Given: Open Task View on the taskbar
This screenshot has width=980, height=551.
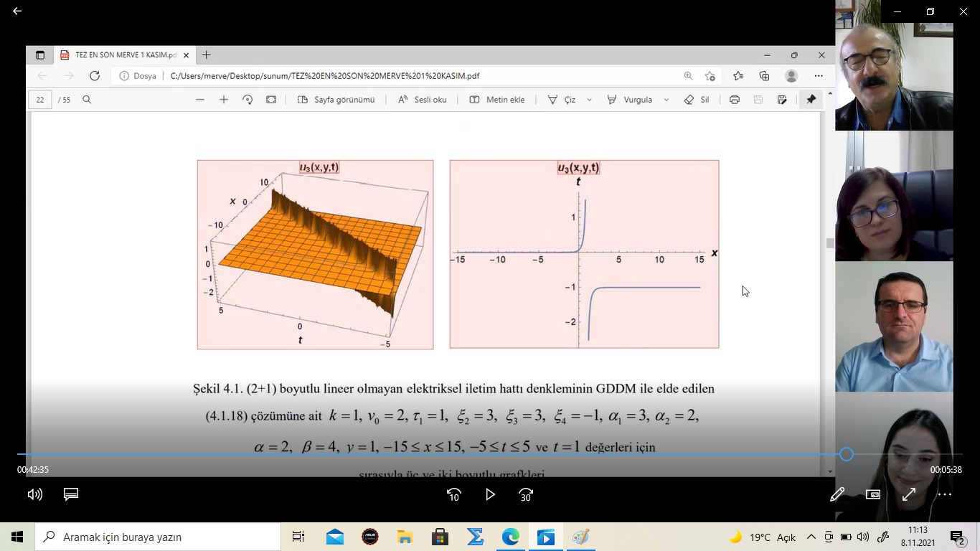Looking at the screenshot, I should point(298,537).
